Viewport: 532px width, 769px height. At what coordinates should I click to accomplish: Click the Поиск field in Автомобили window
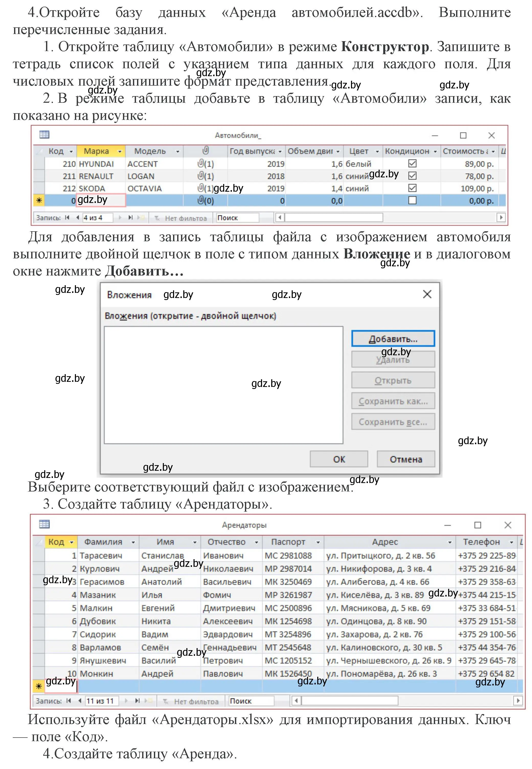[237, 217]
